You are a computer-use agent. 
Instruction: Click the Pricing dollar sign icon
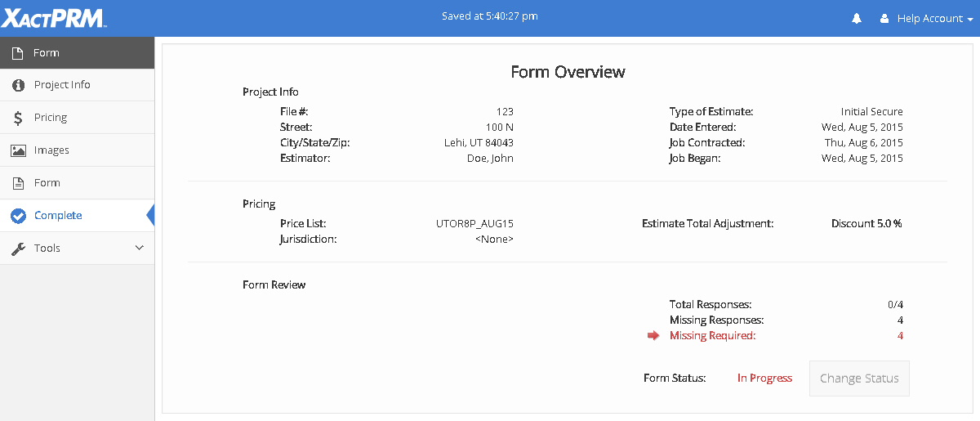18,118
